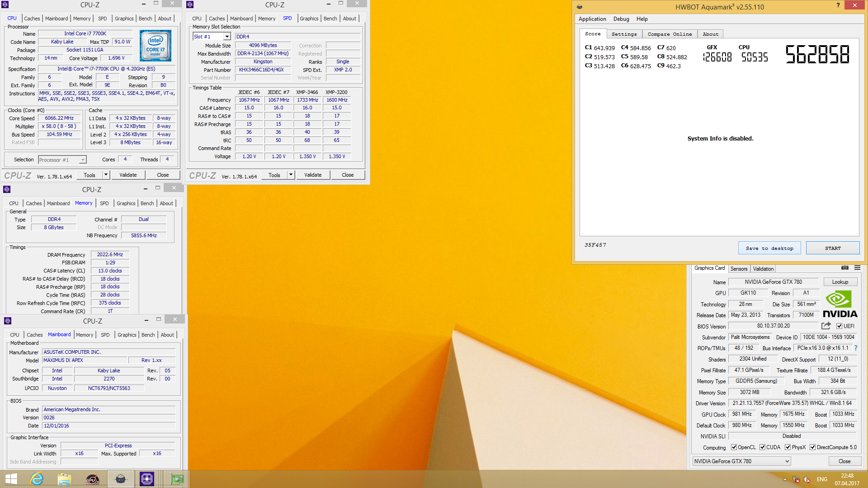Viewport: 868px width, 488px height.
Task: Expand Tools arrow in CPU-Z CPU window
Action: (106, 175)
